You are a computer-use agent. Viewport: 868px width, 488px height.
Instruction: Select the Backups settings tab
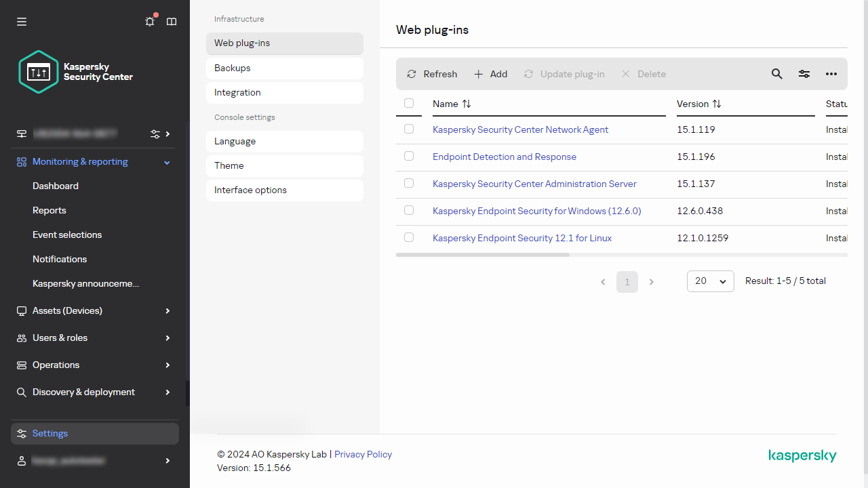coord(285,68)
